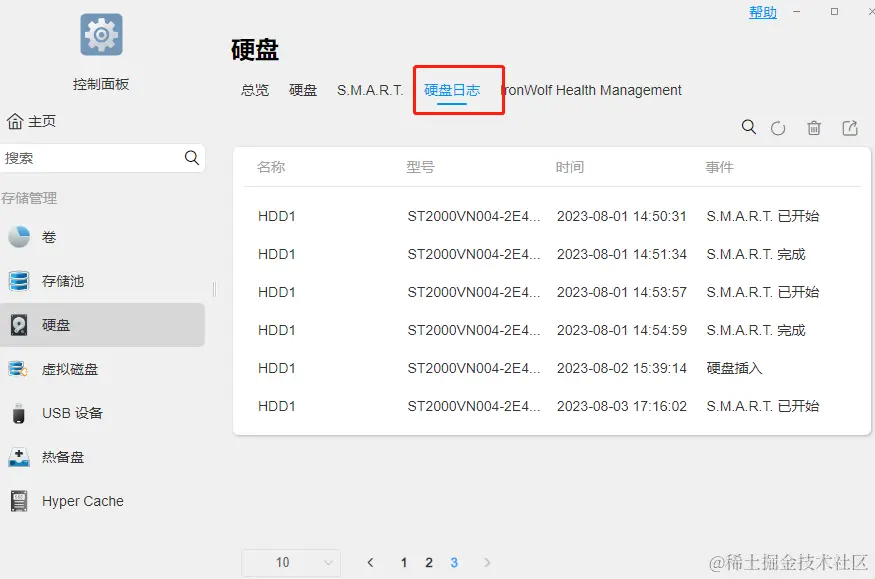Open the 帮助 help link
This screenshot has height=579, width=875.
[x=763, y=12]
